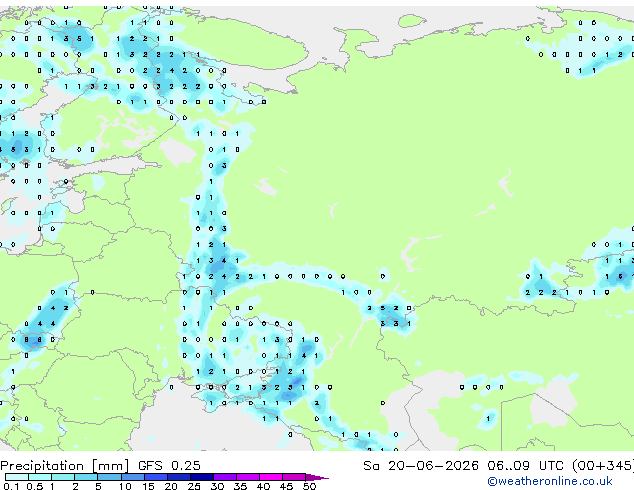This screenshot has height=490, width=634.
Task: Click the 'Precipitation [mm]' title text
Action: [65, 466]
